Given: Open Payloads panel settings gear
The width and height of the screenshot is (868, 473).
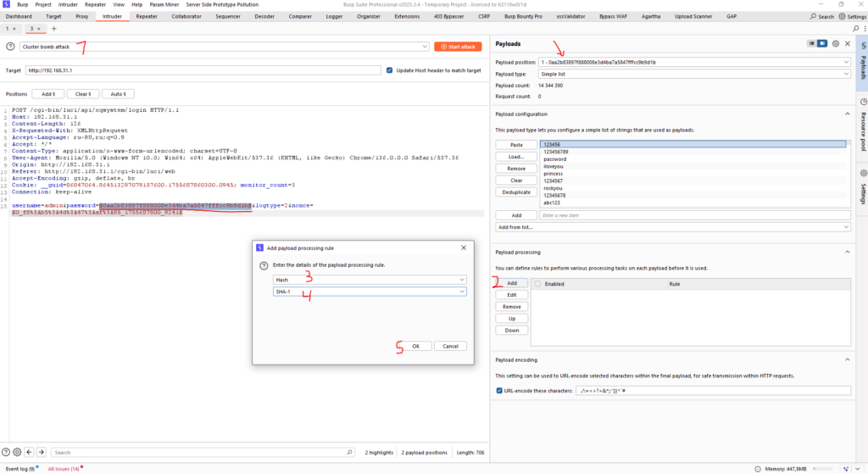Looking at the screenshot, I should [835, 44].
